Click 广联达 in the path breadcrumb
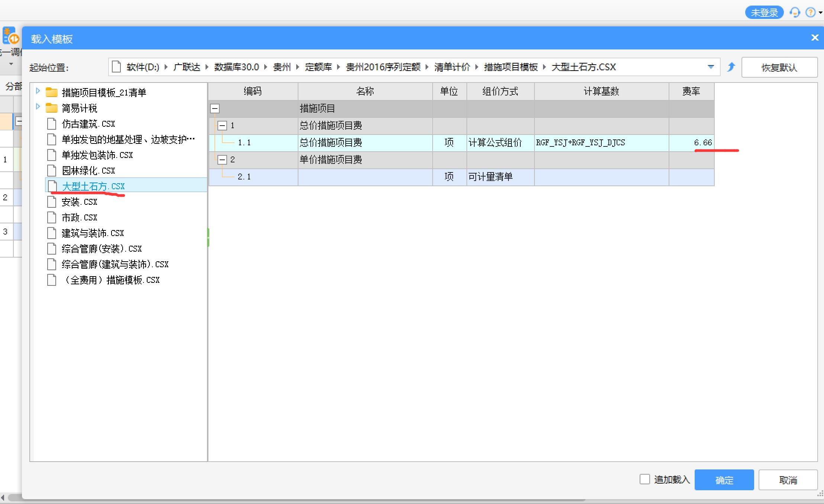824x504 pixels. point(187,67)
